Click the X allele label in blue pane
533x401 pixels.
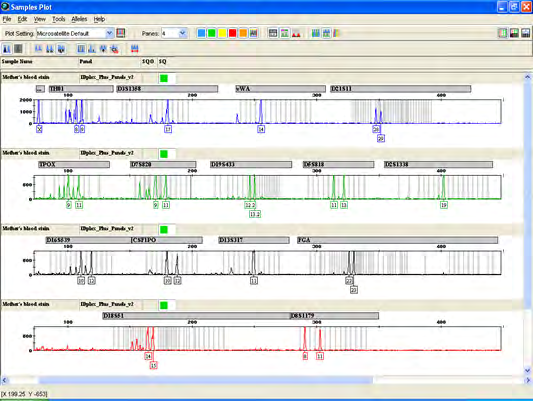tap(39, 129)
